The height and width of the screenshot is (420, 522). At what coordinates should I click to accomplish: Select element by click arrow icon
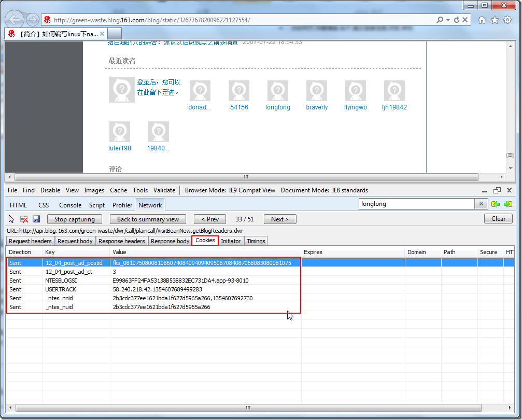pos(11,219)
